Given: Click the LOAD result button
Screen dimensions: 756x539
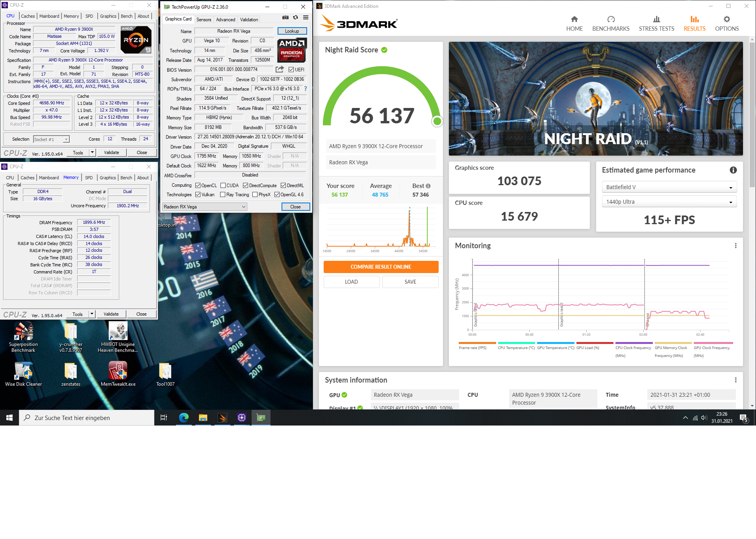Looking at the screenshot, I should 351,282.
